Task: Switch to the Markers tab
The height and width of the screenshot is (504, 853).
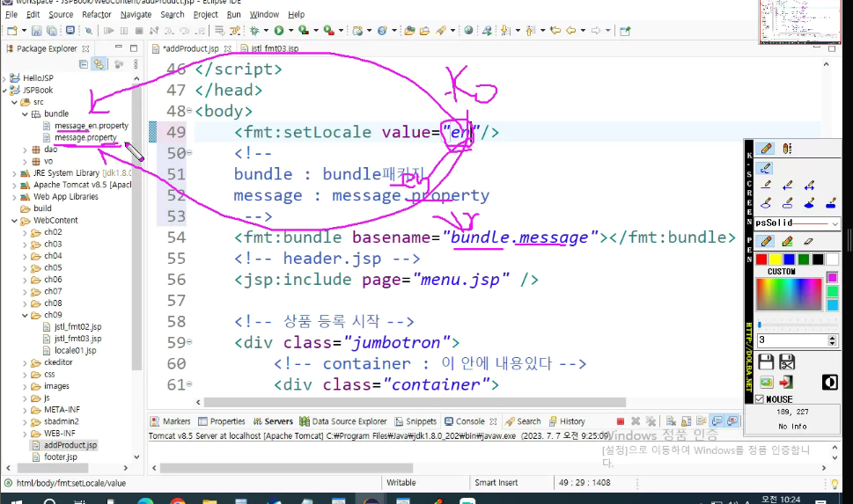Action: pos(170,421)
